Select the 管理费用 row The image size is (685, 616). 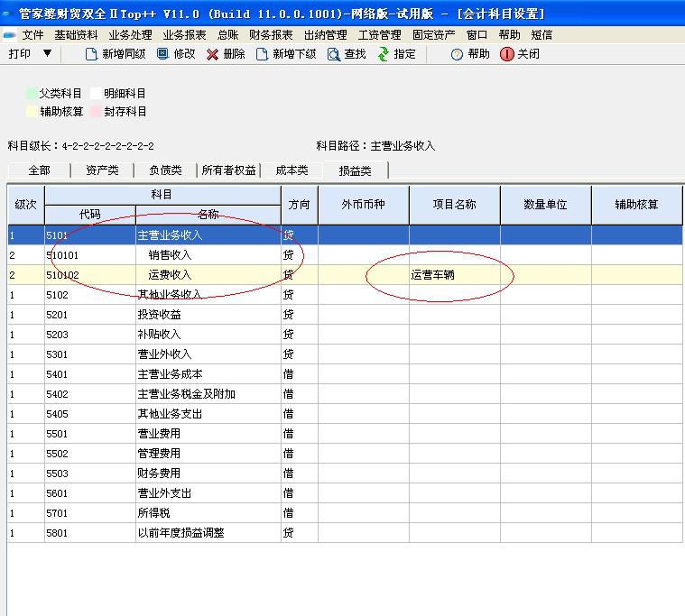(345, 454)
